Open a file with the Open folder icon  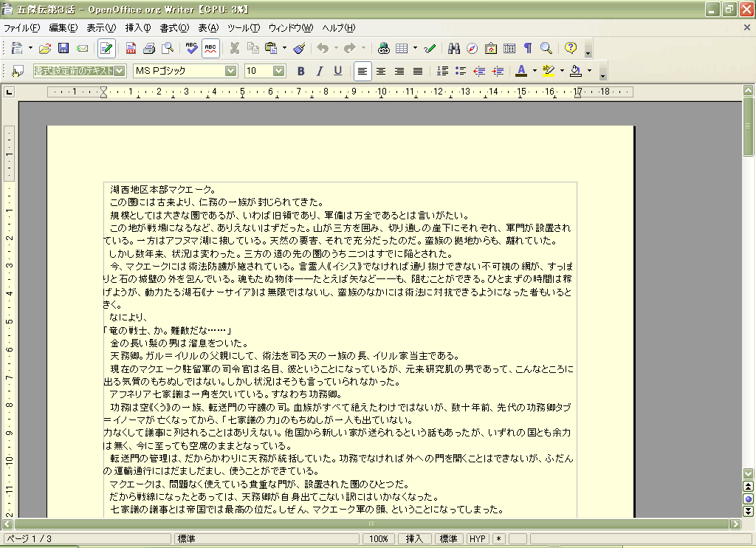pos(45,48)
